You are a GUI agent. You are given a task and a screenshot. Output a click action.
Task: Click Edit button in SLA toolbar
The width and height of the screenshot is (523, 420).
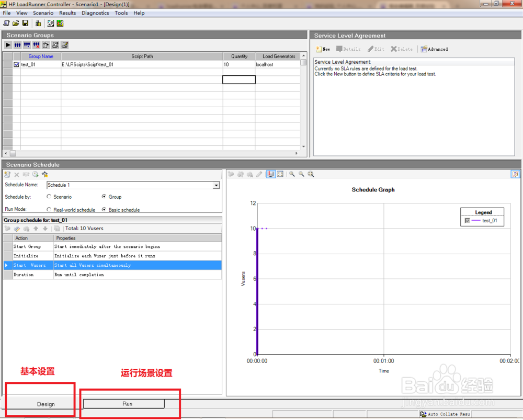(x=376, y=49)
